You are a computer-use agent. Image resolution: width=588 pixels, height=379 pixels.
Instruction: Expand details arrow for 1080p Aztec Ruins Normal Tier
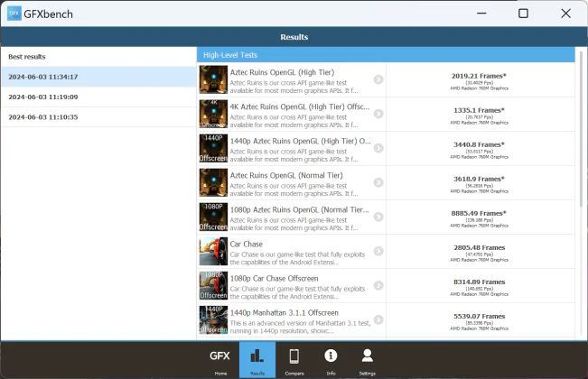tap(378, 217)
